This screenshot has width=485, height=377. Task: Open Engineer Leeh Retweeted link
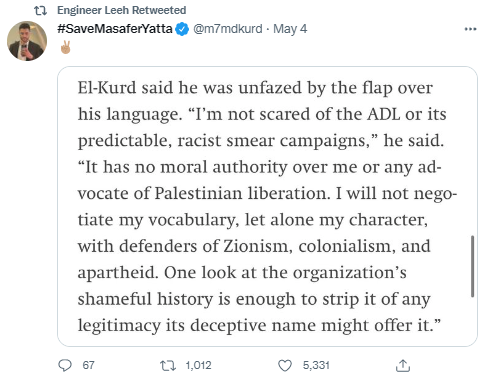(x=122, y=10)
